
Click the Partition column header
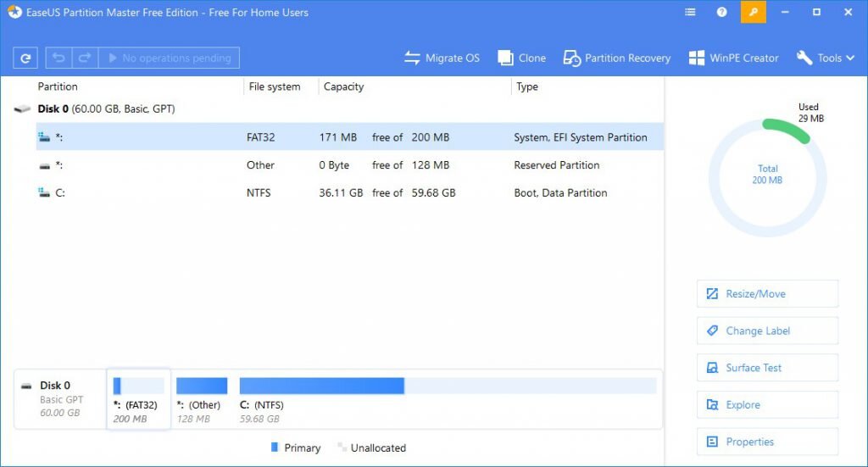tap(58, 86)
